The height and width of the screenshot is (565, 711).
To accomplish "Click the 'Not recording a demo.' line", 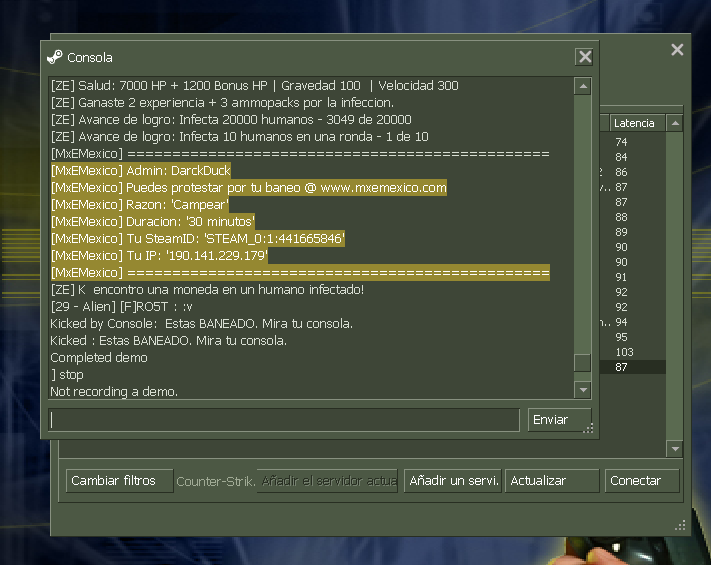I will pyautogui.click(x=114, y=392).
